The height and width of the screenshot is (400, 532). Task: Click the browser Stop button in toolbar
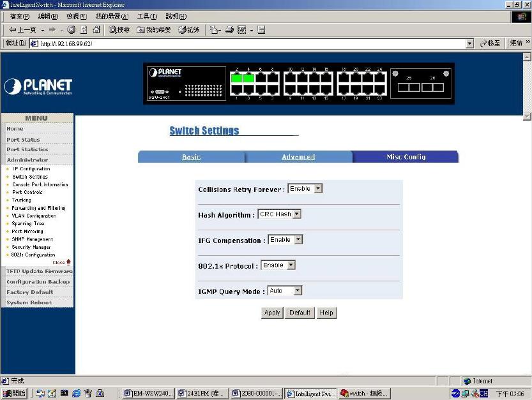click(x=71, y=30)
